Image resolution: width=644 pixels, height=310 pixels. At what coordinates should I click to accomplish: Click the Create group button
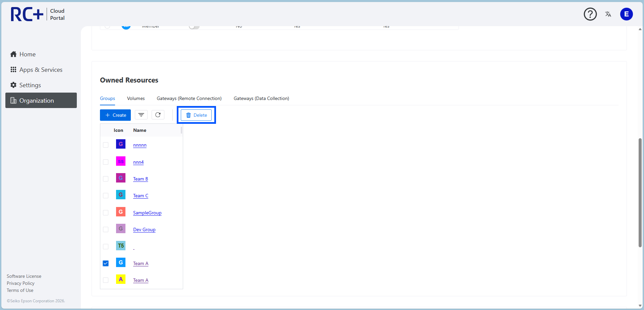(x=115, y=115)
